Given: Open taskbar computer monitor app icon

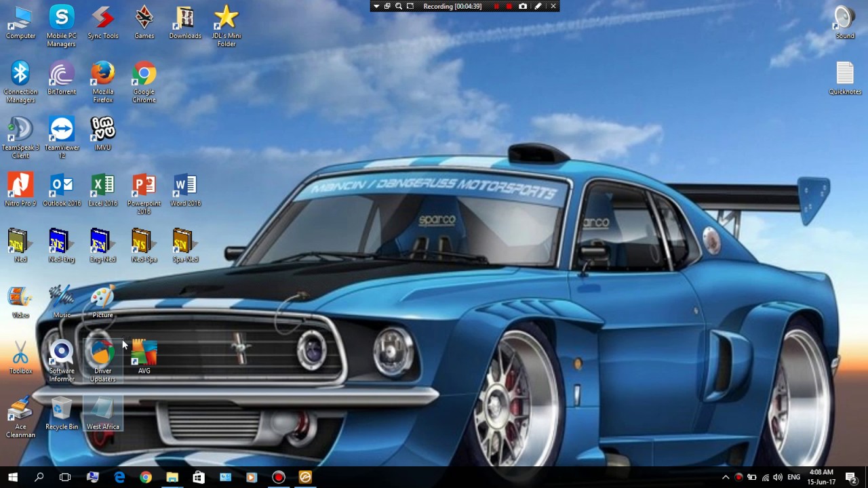Looking at the screenshot, I should (x=93, y=477).
